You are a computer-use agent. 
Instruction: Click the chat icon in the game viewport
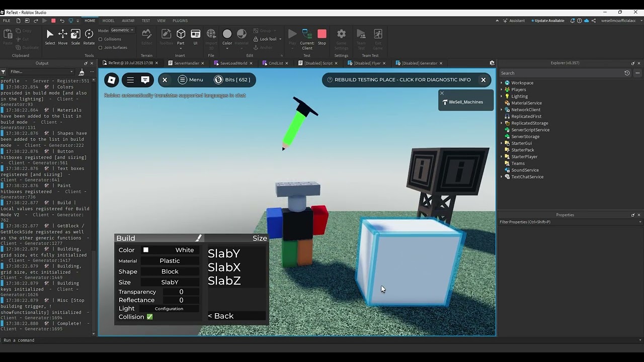145,80
